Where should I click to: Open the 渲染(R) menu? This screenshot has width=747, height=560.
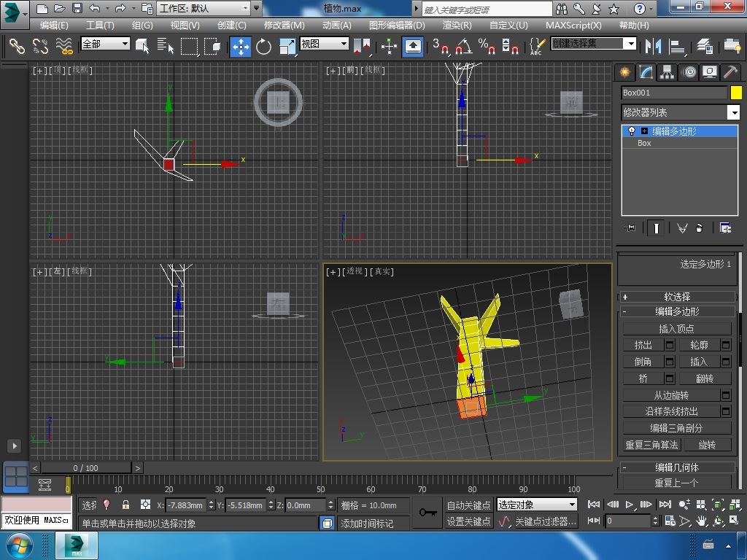tap(457, 25)
